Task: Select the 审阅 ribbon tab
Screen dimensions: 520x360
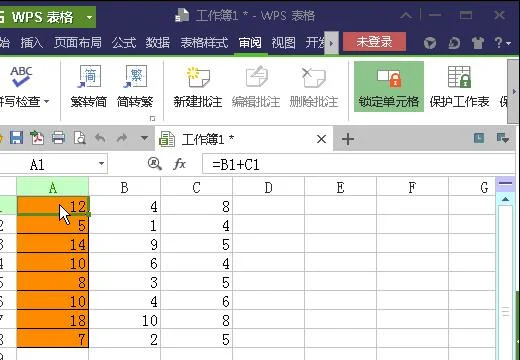Action: [250, 43]
